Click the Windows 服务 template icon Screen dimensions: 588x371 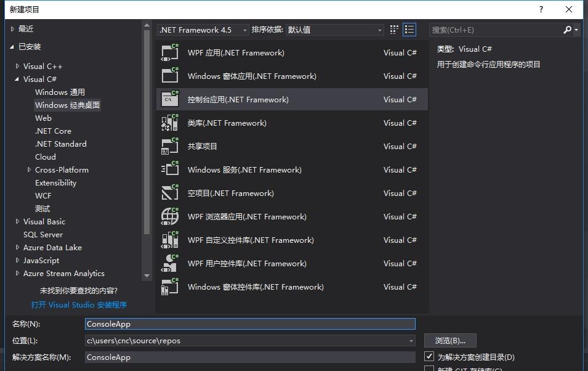[170, 169]
